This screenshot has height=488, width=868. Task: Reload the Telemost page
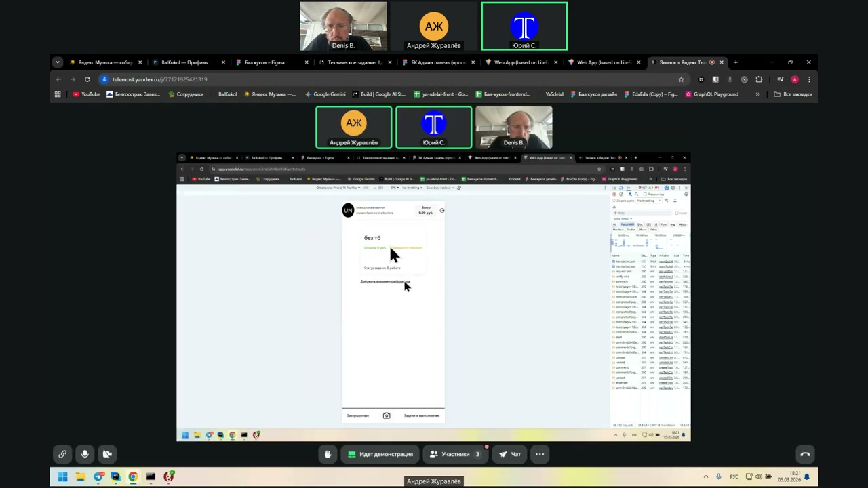(x=87, y=79)
